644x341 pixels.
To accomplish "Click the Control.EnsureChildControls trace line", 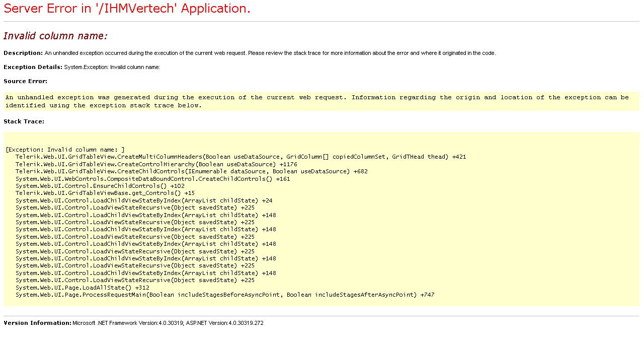I will pos(100,186).
